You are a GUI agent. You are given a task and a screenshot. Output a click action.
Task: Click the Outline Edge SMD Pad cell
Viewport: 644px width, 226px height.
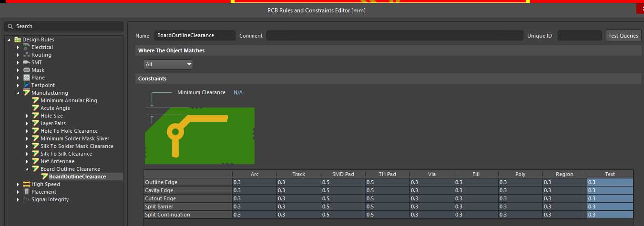click(343, 182)
